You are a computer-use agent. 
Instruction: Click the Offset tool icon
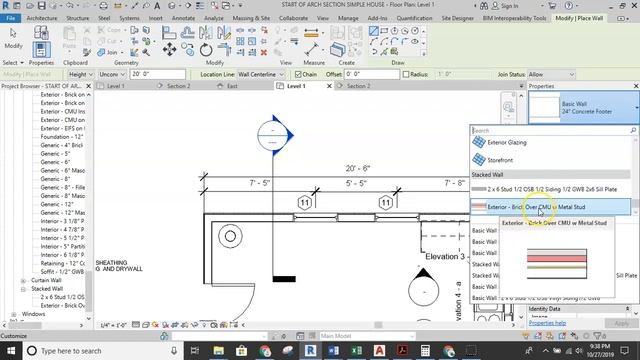point(187,32)
